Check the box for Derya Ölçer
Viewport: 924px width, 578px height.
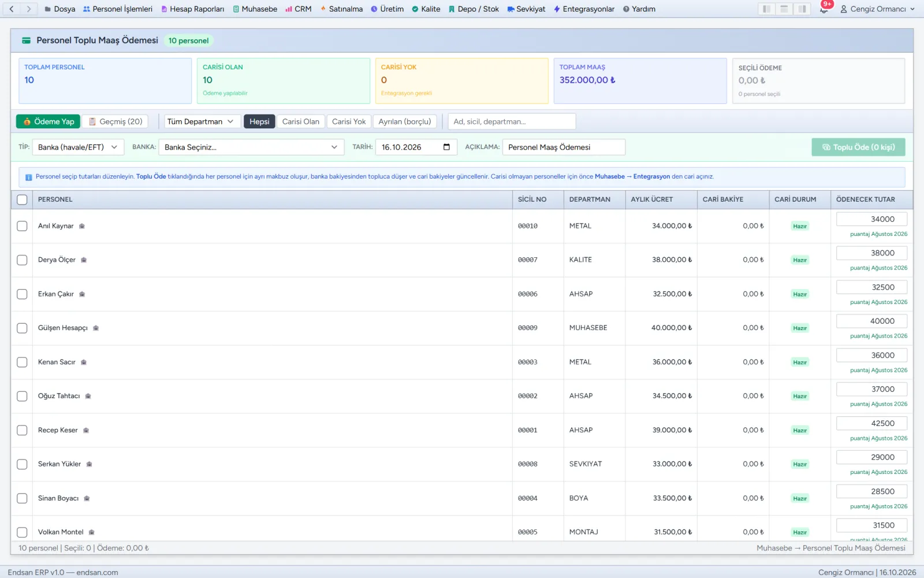[x=22, y=260]
